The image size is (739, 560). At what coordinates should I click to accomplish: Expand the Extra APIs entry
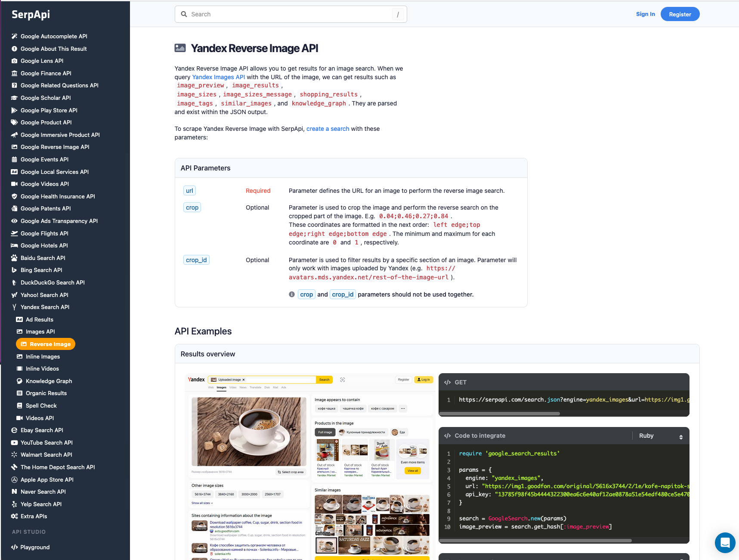(33, 516)
